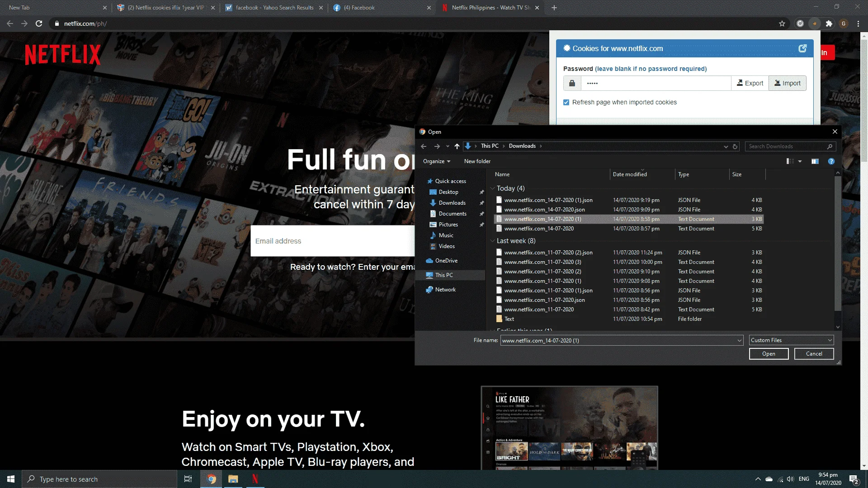Collapse the Last week (8) group
This screenshot has width=868, height=488.
(x=492, y=241)
